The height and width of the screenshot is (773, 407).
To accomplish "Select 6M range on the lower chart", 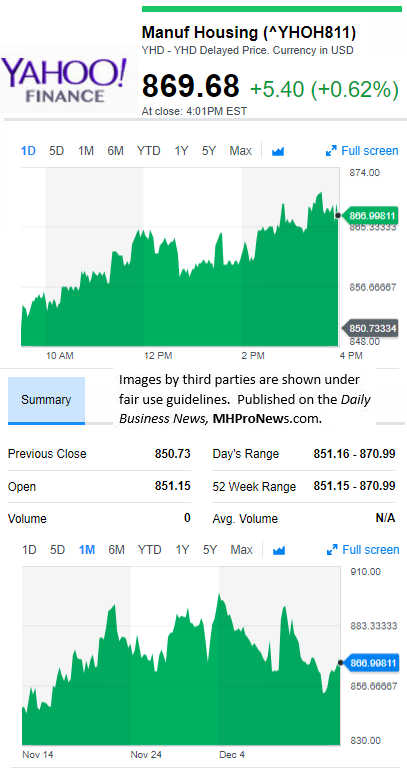I will [116, 549].
